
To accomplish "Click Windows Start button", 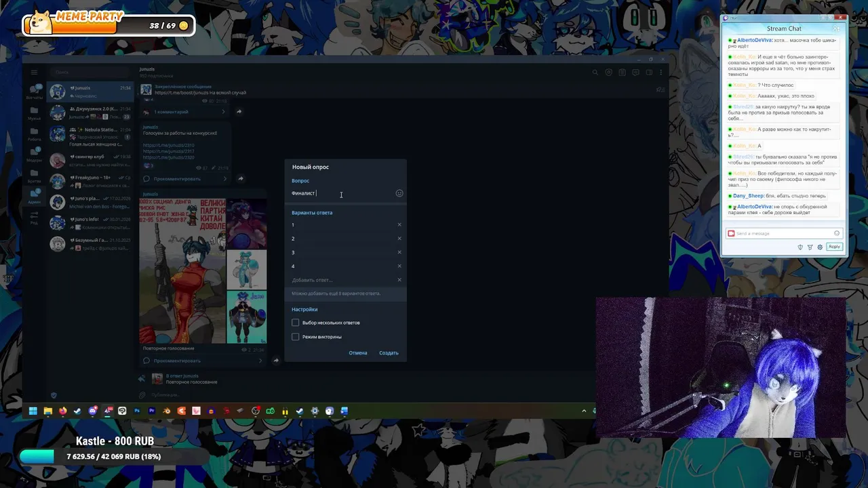I will pos(33,411).
